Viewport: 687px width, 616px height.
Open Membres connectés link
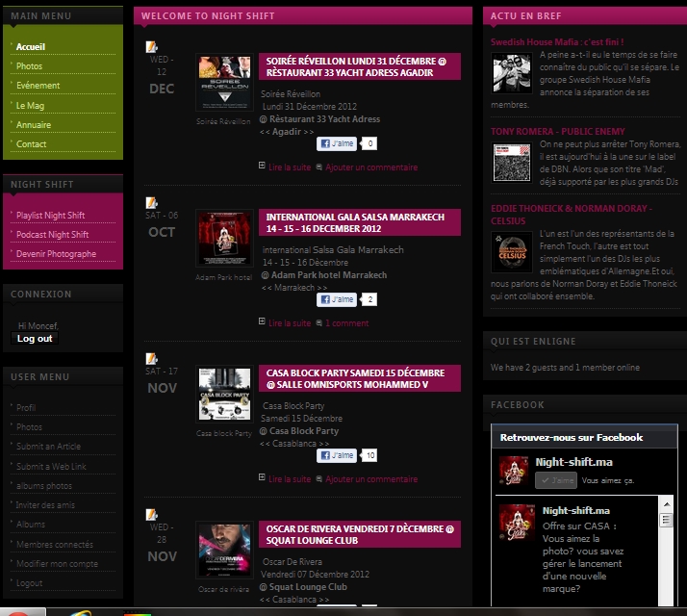pyautogui.click(x=55, y=545)
